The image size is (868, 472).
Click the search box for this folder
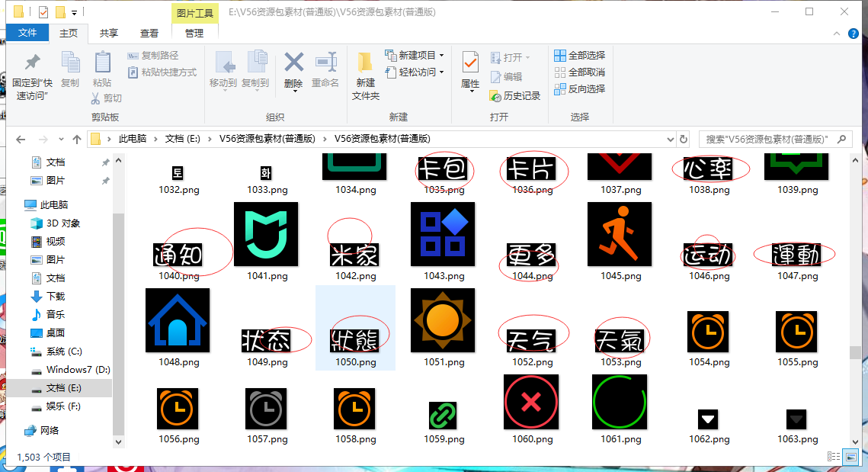click(770, 140)
